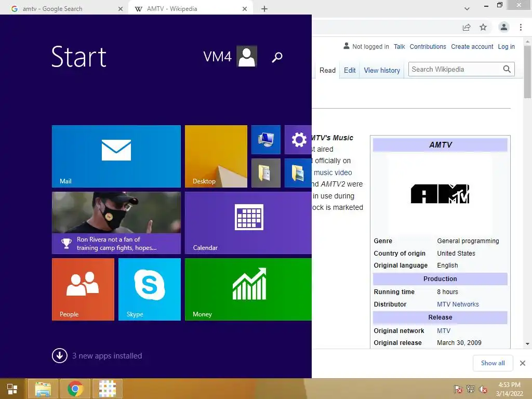Click the Show all downloads button
The width and height of the screenshot is (532, 399).
tap(493, 363)
